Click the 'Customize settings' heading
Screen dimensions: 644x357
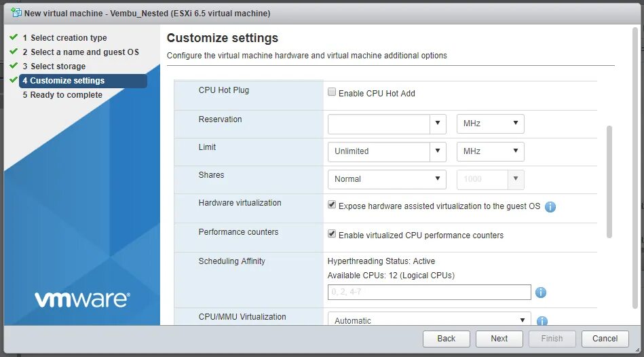[222, 38]
